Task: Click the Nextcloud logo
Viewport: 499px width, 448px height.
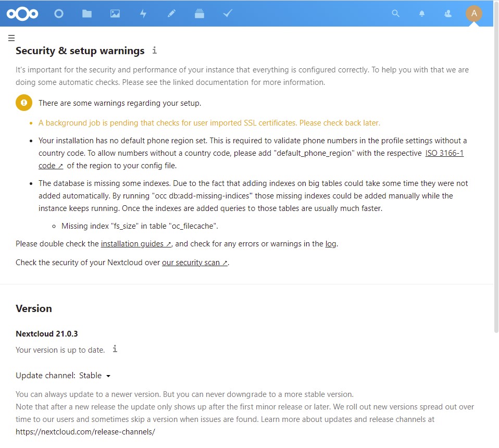Action: pyautogui.click(x=22, y=14)
